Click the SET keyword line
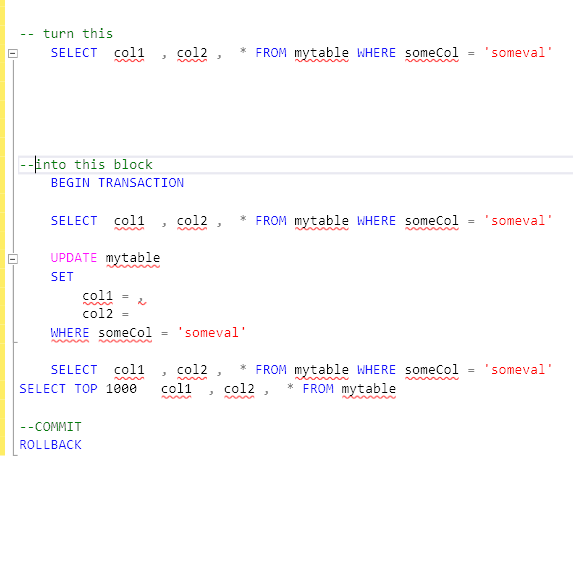This screenshot has height=572, width=573. pyautogui.click(x=62, y=277)
